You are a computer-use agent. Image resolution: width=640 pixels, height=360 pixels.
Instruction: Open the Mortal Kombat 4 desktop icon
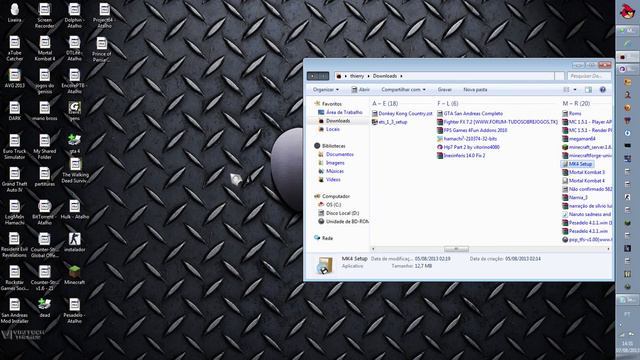(x=44, y=49)
